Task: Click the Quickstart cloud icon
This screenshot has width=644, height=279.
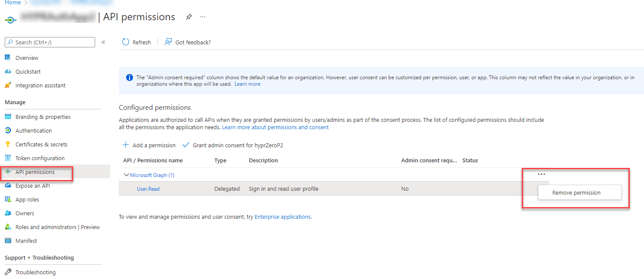Action: [x=8, y=71]
